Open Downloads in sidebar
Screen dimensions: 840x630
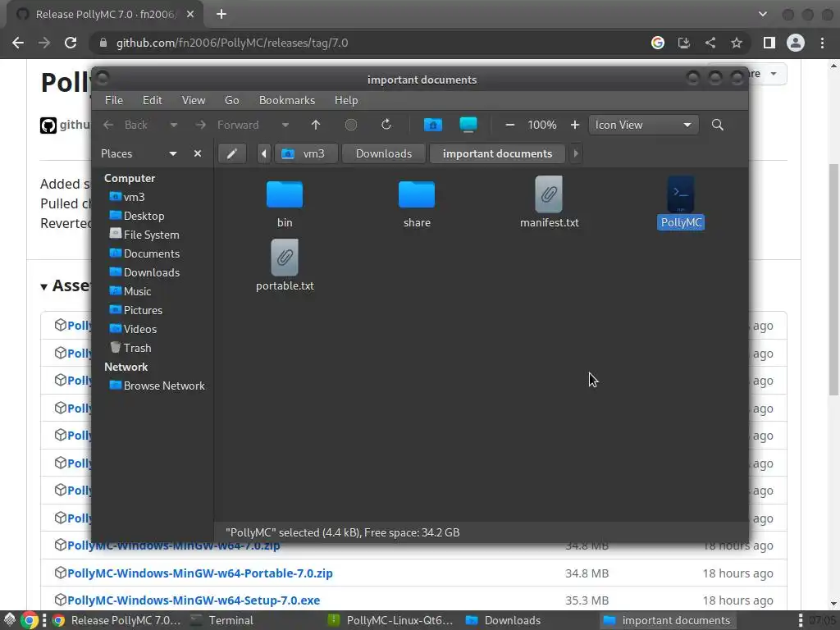tap(144, 272)
